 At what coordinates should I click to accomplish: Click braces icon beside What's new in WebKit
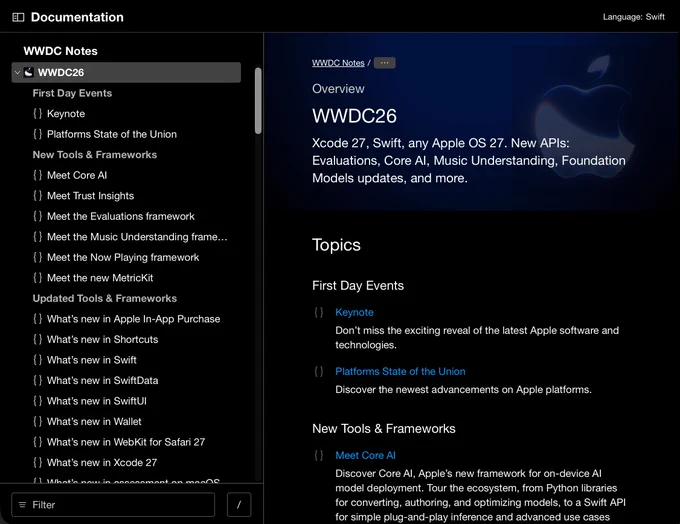pyautogui.click(x=38, y=442)
